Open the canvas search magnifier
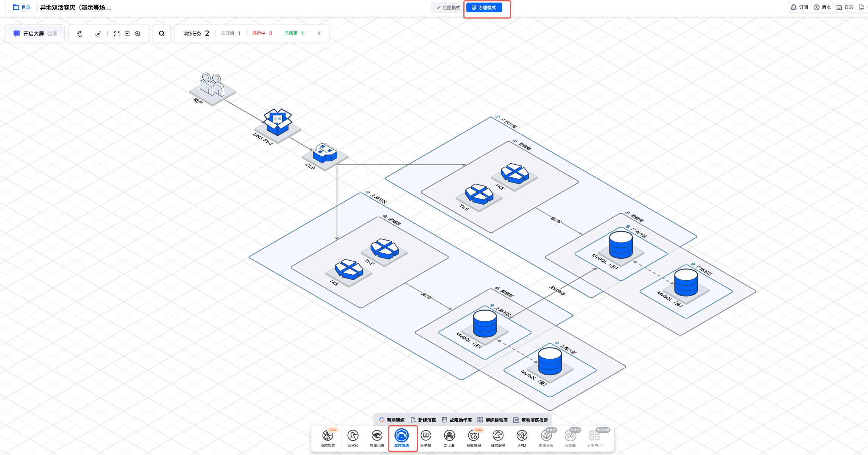Viewport: 868px width, 455px height. coord(162,34)
